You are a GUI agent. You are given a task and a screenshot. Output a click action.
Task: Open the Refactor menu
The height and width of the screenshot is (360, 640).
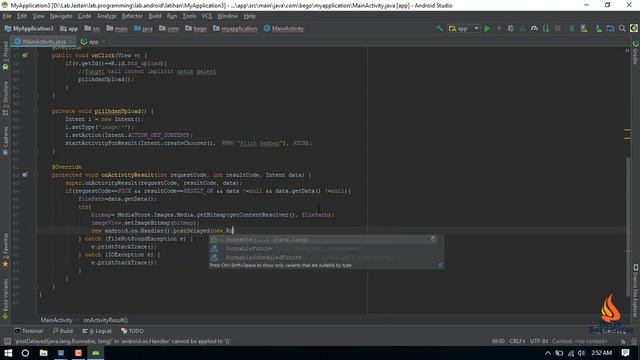132,16
